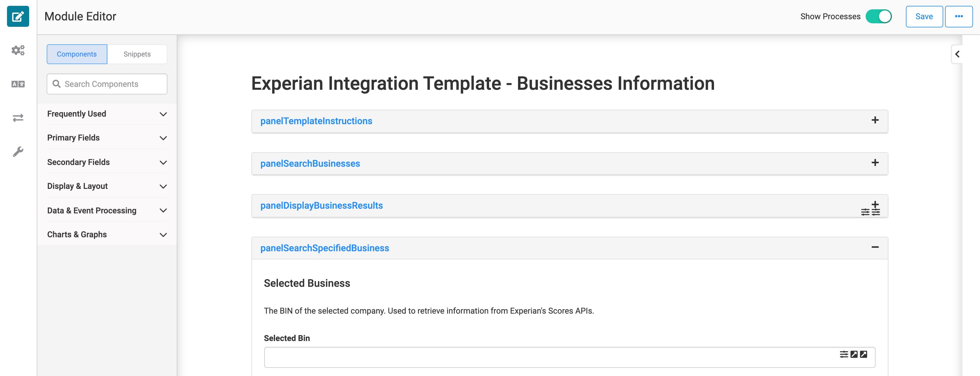Viewport: 980px width, 376px height.
Task: Click the sliders logic icon in Selected Bin field
Action: click(x=844, y=354)
